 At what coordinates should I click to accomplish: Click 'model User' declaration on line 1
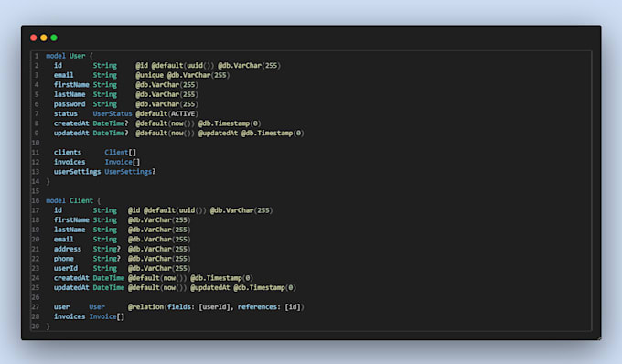pyautogui.click(x=66, y=56)
